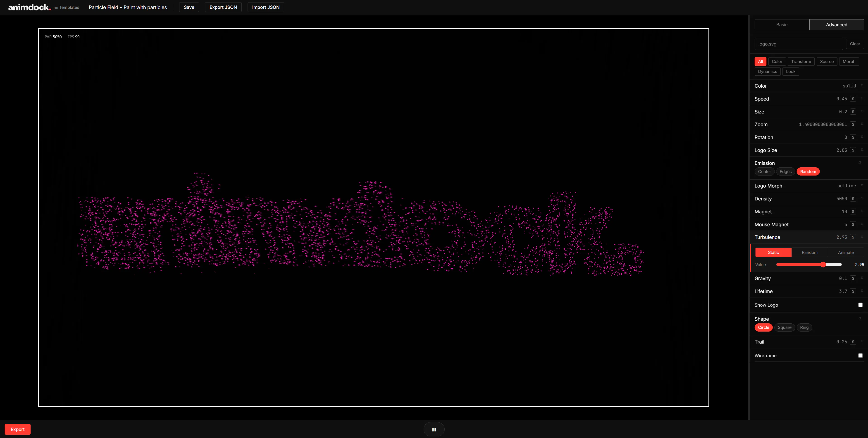
Task: Enable the Show Logo checkbox
Action: coord(860,305)
